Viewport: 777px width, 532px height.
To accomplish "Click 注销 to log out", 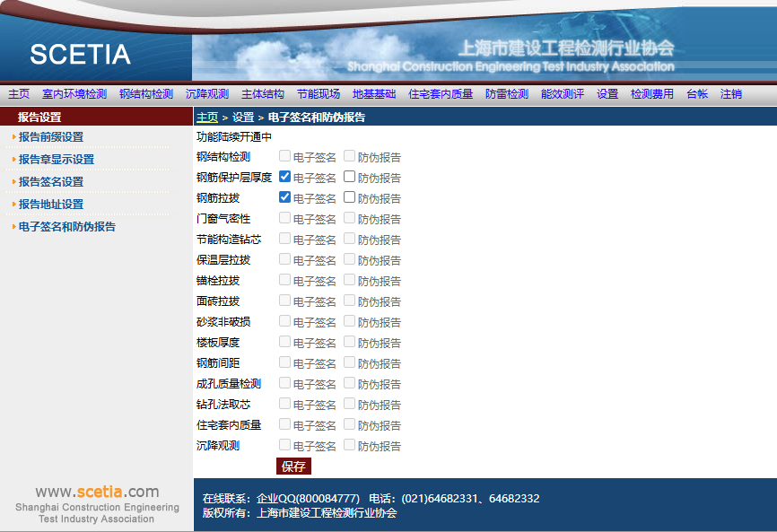I will (731, 94).
